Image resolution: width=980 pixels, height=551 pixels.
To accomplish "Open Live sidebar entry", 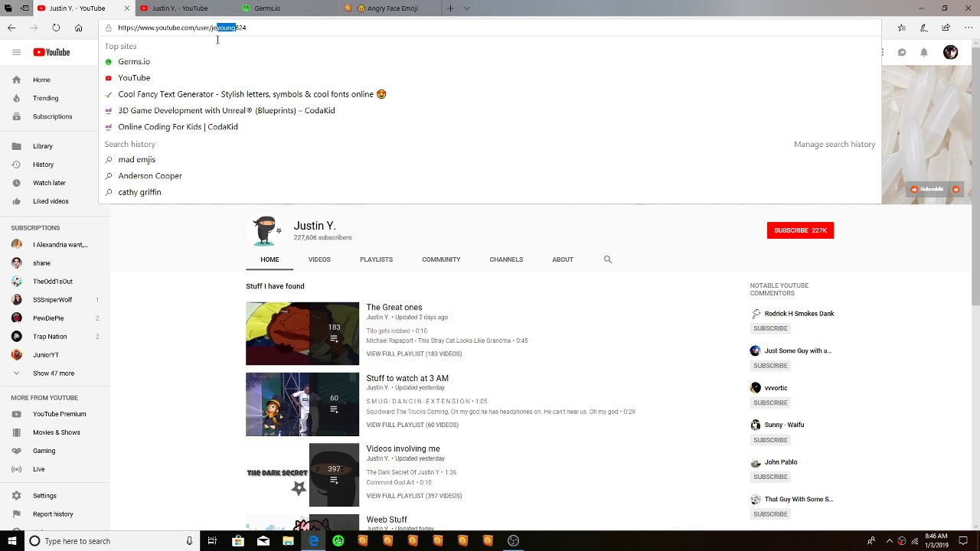I will 38,469.
